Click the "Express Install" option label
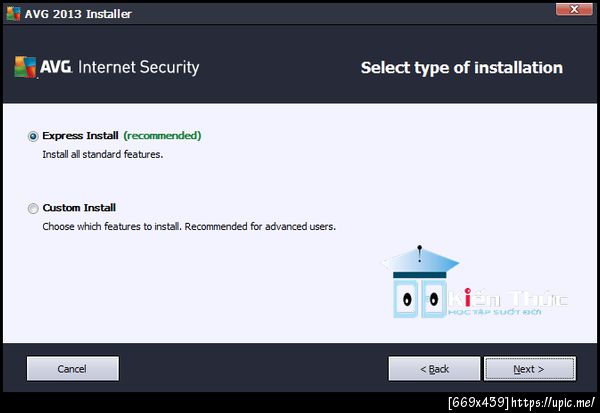Image resolution: width=600 pixels, height=413 pixels. [80, 135]
